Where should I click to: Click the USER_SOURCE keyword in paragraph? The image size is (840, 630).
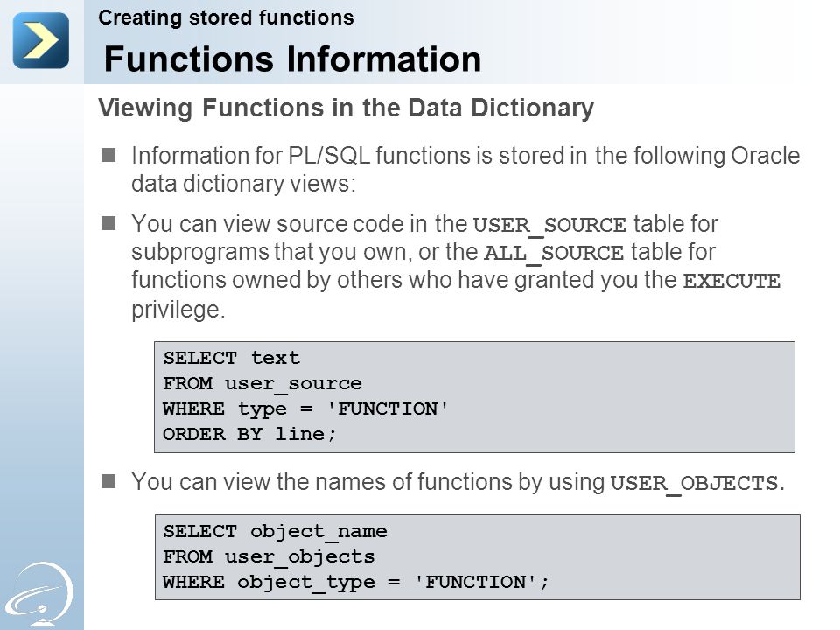[549, 225]
